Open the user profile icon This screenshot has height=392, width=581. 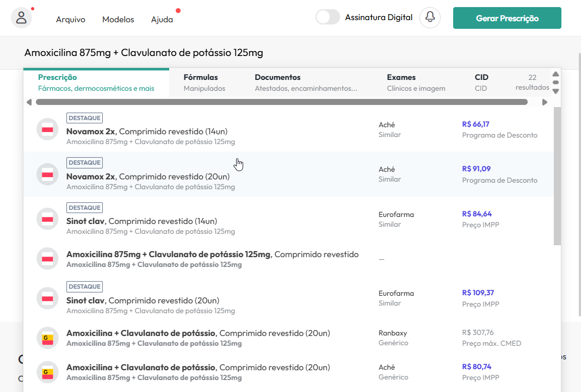tap(22, 18)
